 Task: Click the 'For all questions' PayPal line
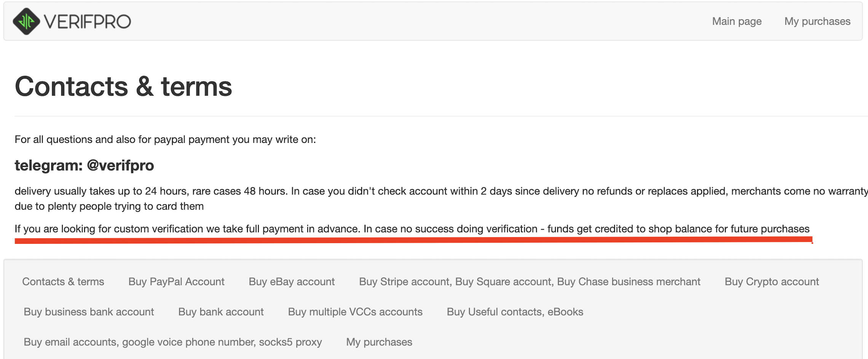[165, 139]
